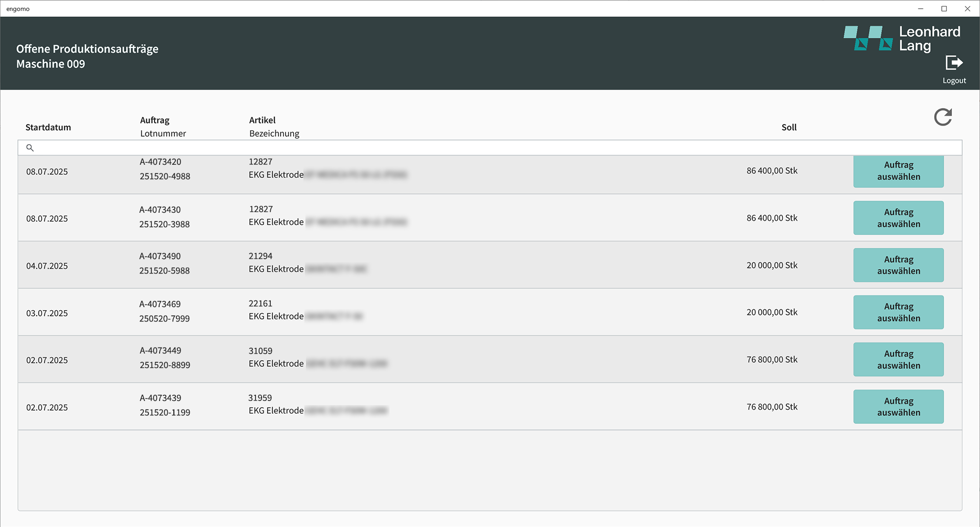
Task: Choose Auftrag auswählen for order A-4073490
Action: tap(898, 265)
